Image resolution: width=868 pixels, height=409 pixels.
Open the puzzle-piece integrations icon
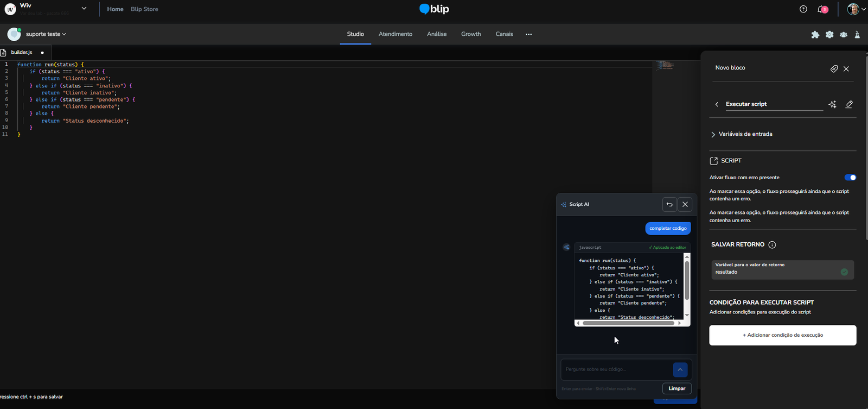tap(815, 34)
